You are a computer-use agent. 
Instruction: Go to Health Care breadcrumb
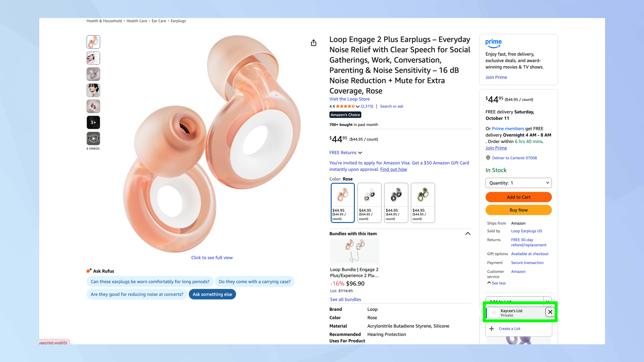pyautogui.click(x=137, y=21)
